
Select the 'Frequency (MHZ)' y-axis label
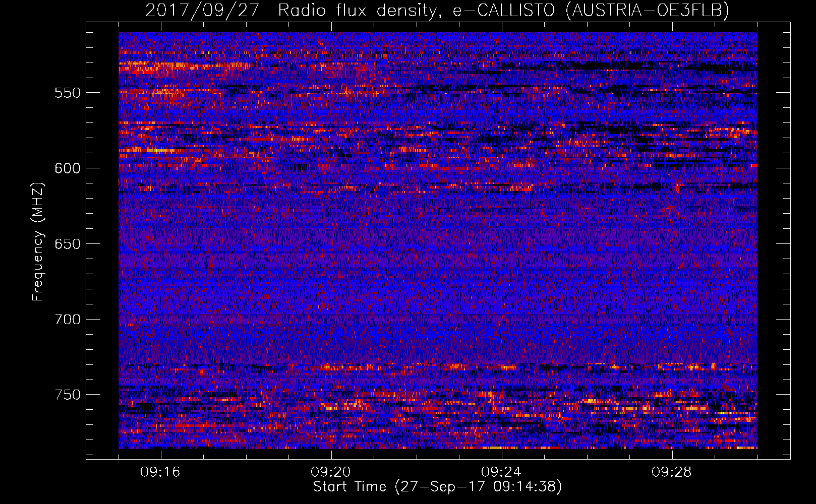(38, 242)
